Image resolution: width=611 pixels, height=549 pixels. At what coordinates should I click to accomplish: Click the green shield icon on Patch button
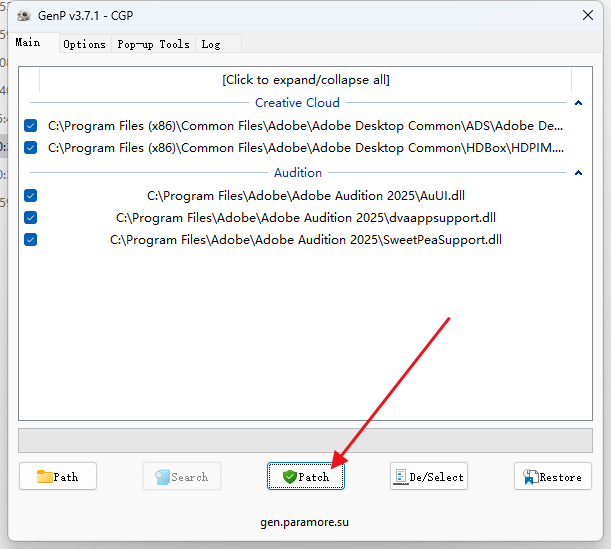tap(290, 476)
